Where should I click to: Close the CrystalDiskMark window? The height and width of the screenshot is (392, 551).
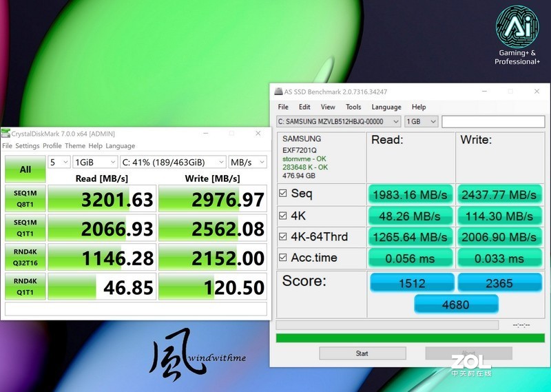click(x=258, y=134)
